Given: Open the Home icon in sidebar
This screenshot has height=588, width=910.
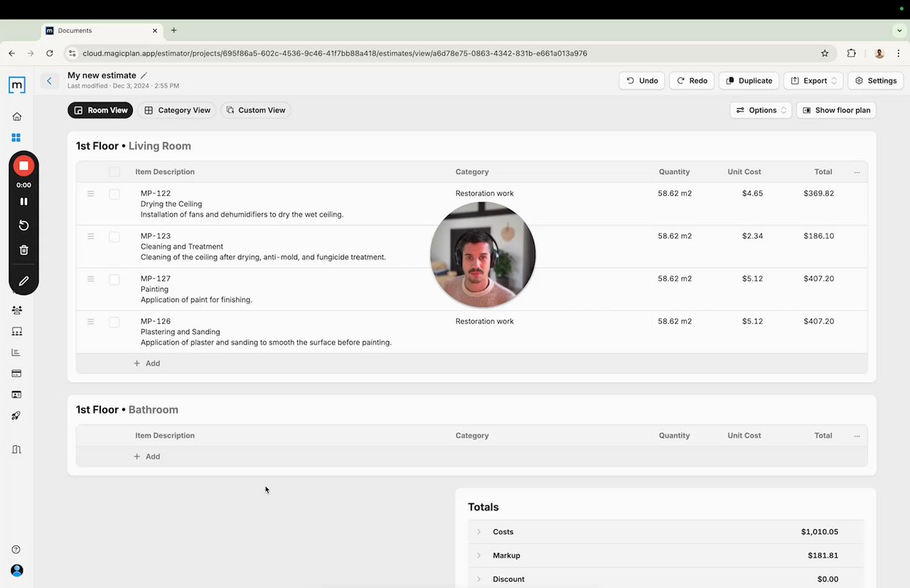Looking at the screenshot, I should click(17, 117).
